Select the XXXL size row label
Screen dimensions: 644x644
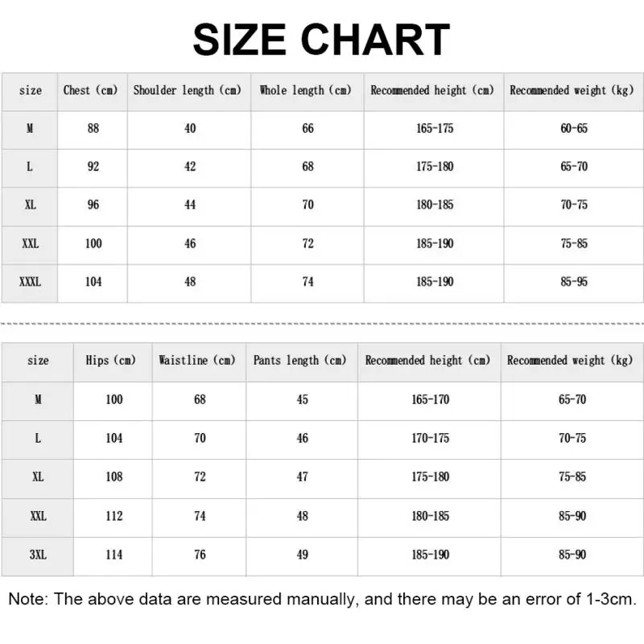tap(30, 282)
